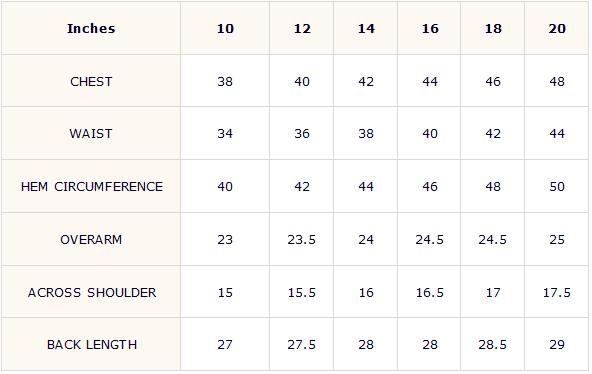This screenshot has height=374, width=592.
Task: Select the size 10 column header
Action: point(225,29)
